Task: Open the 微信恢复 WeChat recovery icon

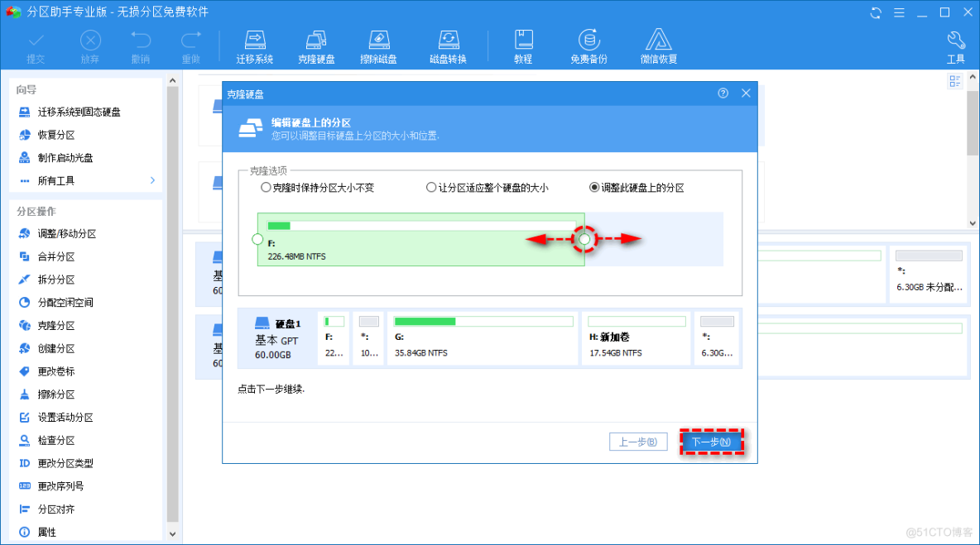Action: click(x=658, y=47)
